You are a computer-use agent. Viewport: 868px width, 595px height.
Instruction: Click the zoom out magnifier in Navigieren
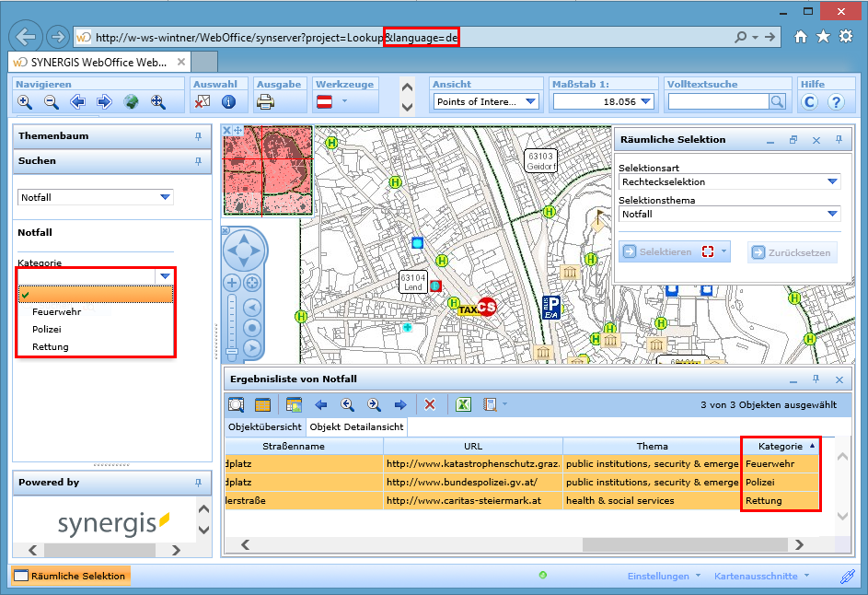point(52,102)
